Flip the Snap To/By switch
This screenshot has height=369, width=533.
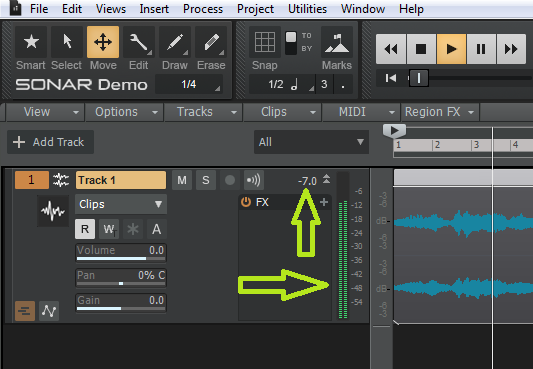(x=291, y=43)
